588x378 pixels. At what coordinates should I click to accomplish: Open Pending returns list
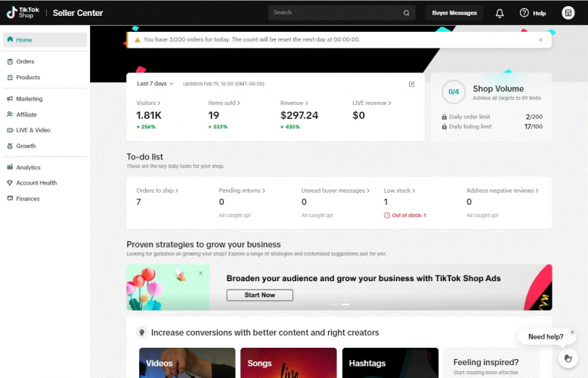pos(242,191)
